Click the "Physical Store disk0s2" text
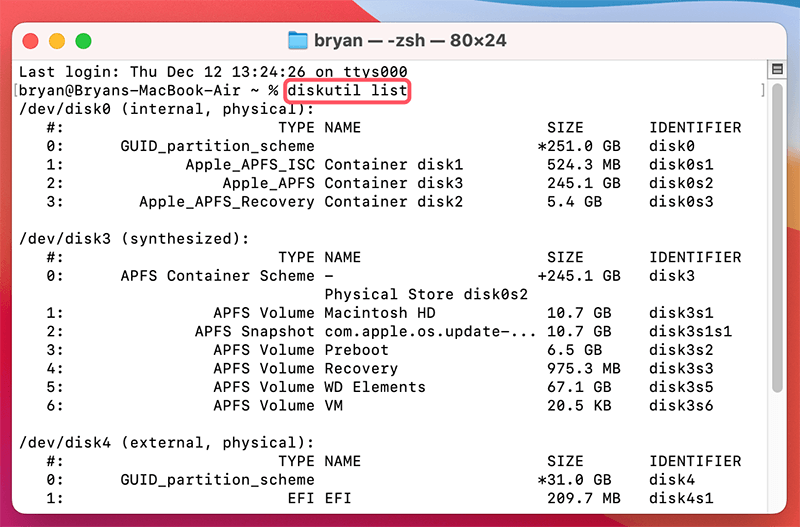The image size is (800, 527). point(426,294)
